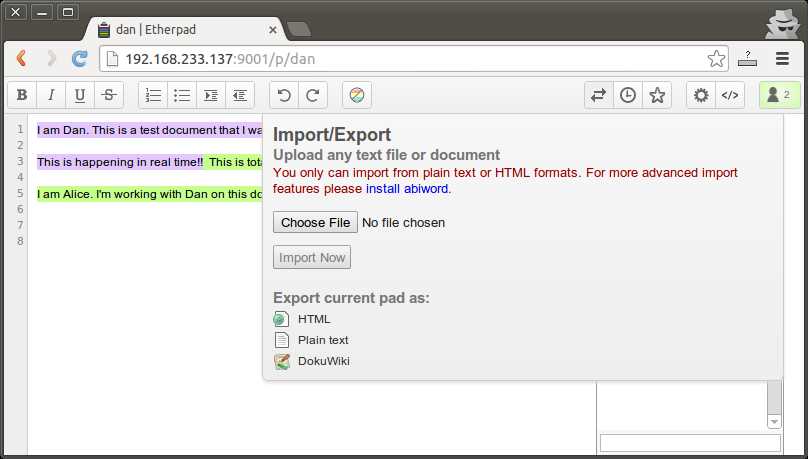Click the DokuWiki export icon

[x=282, y=361]
